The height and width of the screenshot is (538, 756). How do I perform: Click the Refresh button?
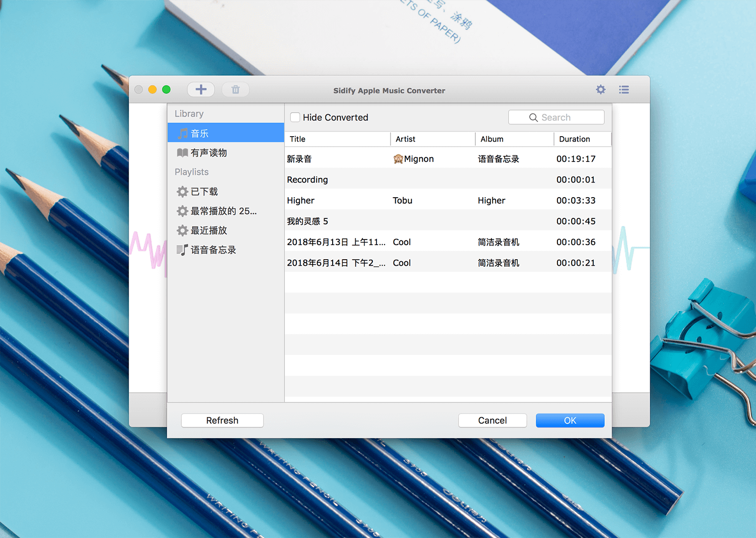tap(222, 421)
